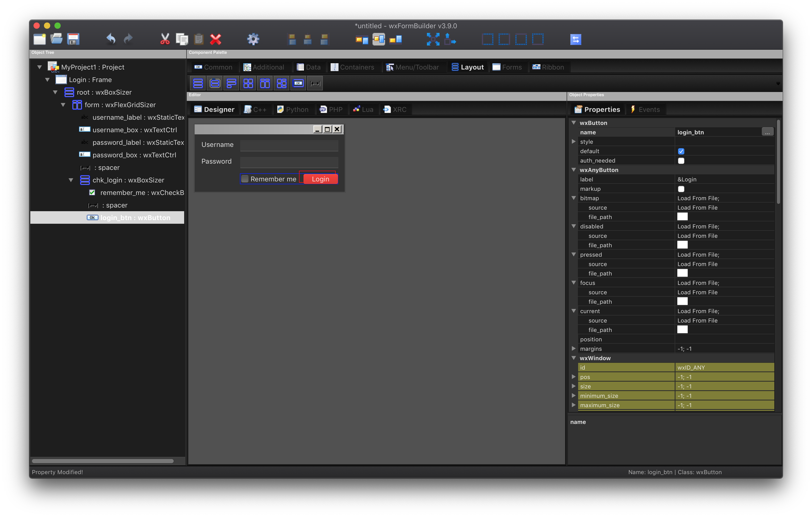Expand the margins property row
This screenshot has width=812, height=517.
point(574,348)
